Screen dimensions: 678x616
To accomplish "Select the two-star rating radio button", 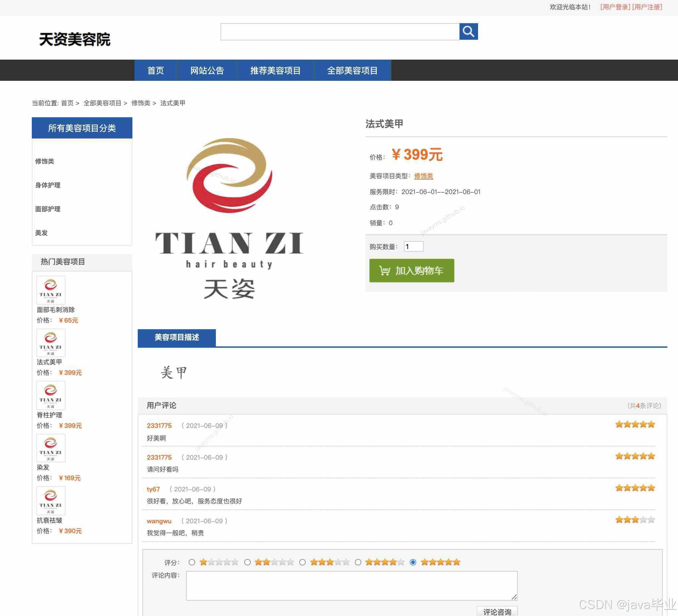I will tap(247, 562).
